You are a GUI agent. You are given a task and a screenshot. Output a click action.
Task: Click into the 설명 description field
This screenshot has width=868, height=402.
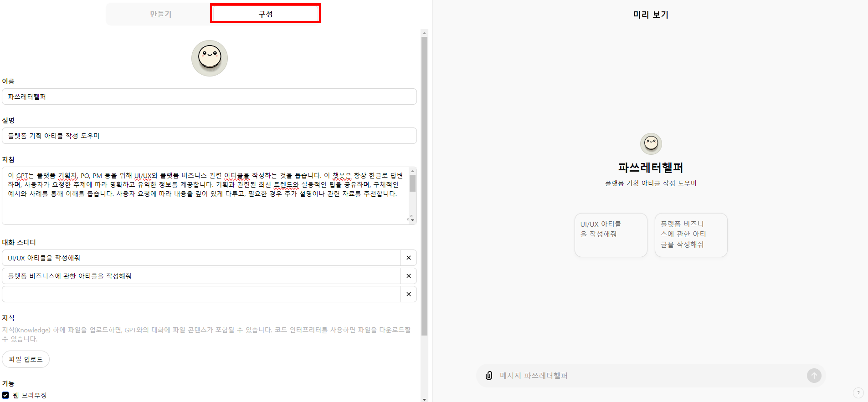point(209,136)
